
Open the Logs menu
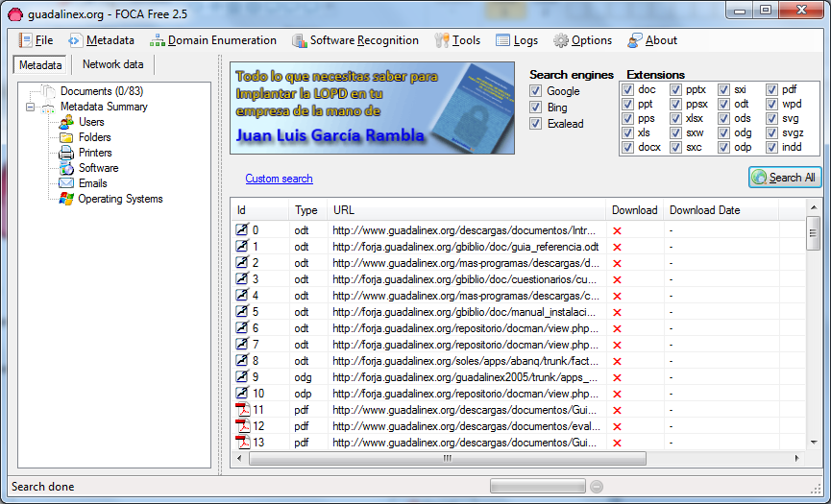pos(517,40)
